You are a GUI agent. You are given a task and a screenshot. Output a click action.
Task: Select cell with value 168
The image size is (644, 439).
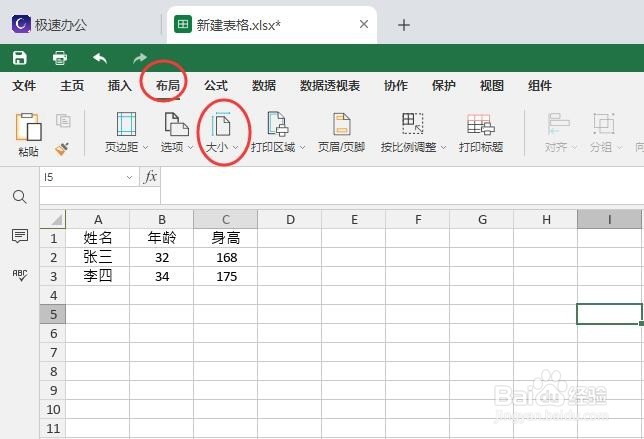coord(226,257)
